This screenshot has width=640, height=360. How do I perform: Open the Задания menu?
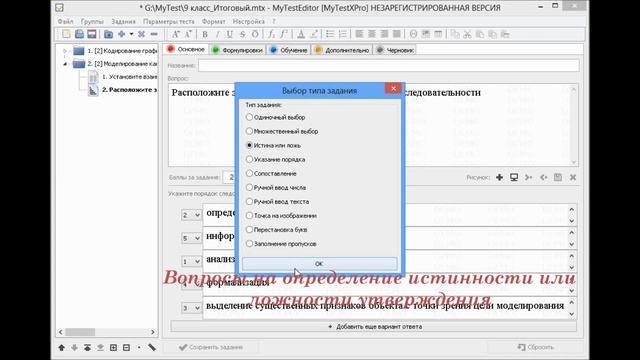(123, 21)
